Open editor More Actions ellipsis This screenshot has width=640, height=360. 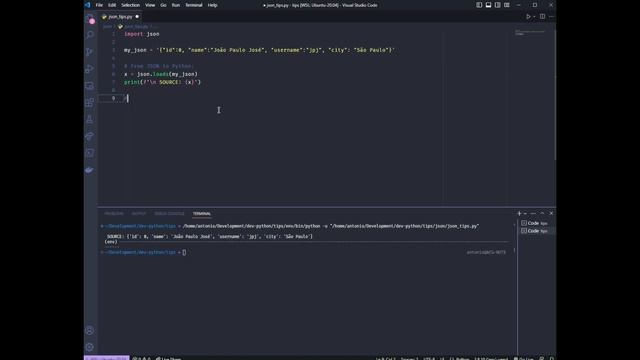(551, 17)
